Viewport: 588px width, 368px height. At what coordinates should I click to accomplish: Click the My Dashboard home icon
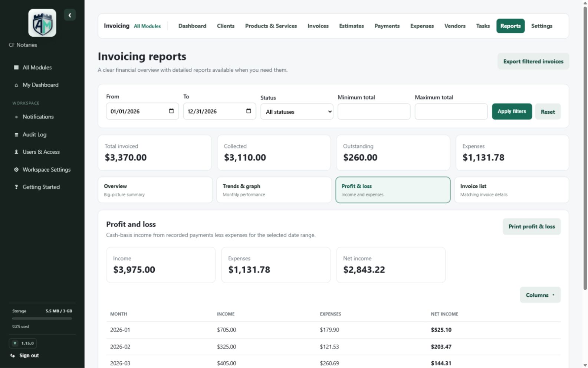(x=16, y=85)
